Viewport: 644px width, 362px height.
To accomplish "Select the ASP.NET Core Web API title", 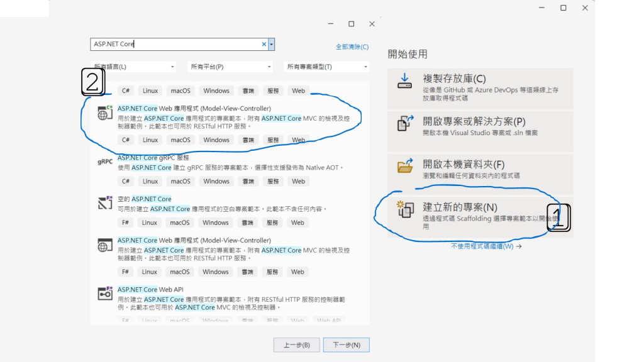I will pos(150,289).
